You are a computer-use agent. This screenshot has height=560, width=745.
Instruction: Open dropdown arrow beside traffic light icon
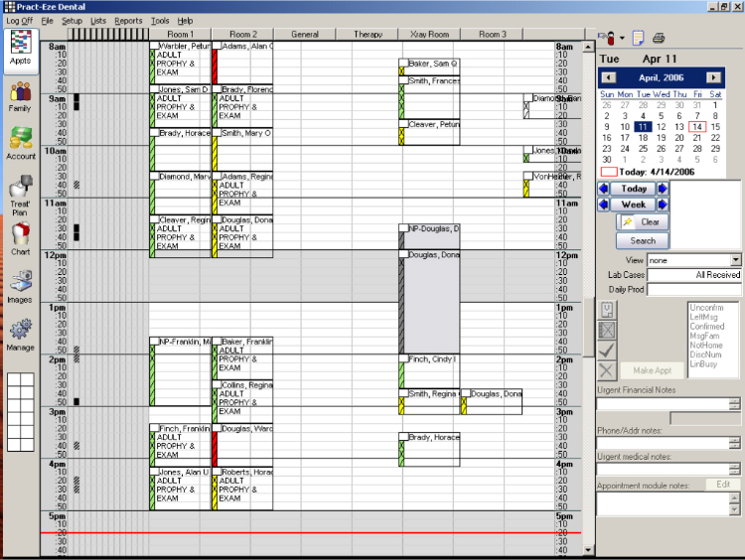click(x=622, y=38)
